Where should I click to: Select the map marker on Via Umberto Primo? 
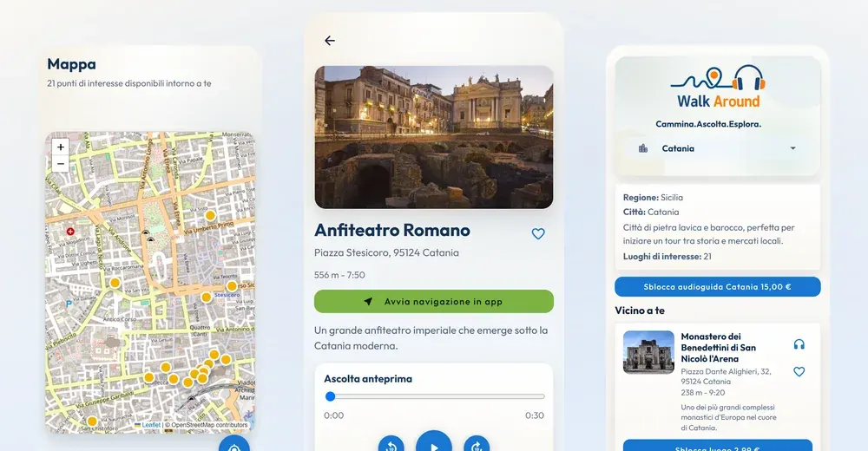(x=210, y=215)
